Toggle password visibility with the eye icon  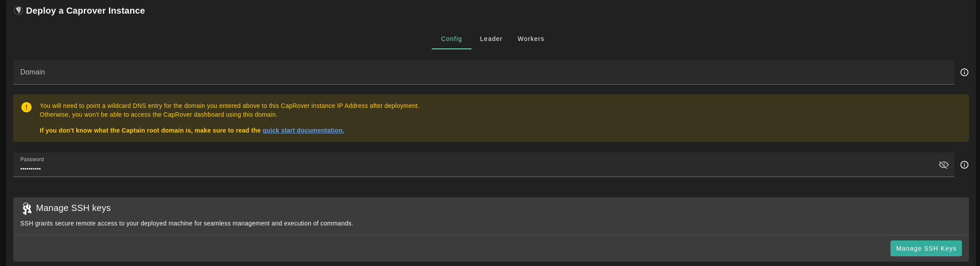pos(943,165)
